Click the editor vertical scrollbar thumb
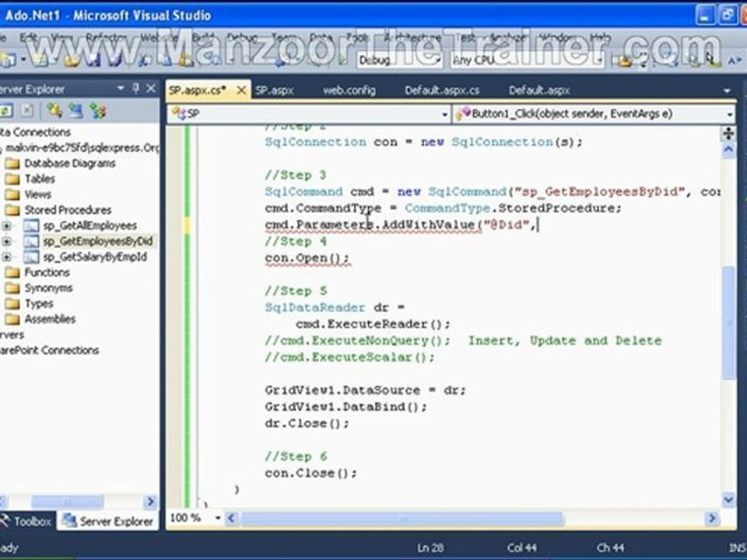Image resolution: width=747 pixels, height=560 pixels. click(728, 323)
